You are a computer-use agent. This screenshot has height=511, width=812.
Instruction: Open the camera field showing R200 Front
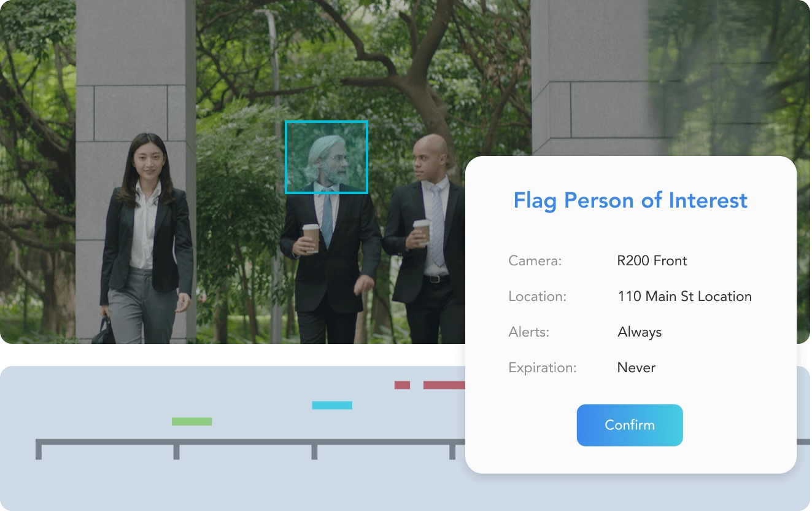pyautogui.click(x=652, y=261)
